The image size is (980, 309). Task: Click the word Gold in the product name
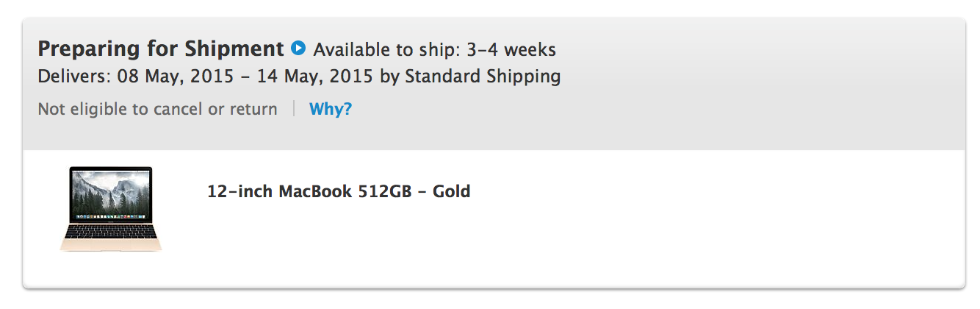coord(452,192)
